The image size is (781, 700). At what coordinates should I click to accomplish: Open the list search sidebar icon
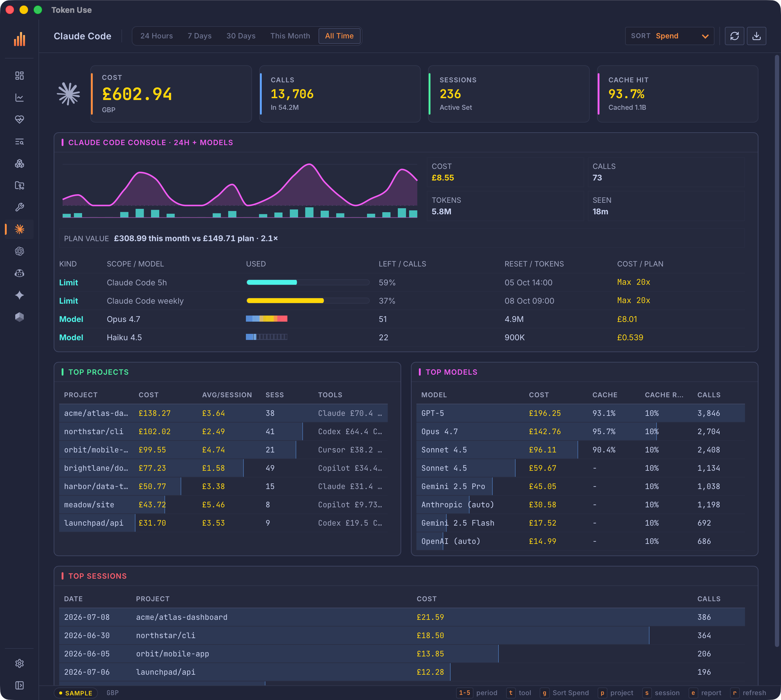(19, 141)
